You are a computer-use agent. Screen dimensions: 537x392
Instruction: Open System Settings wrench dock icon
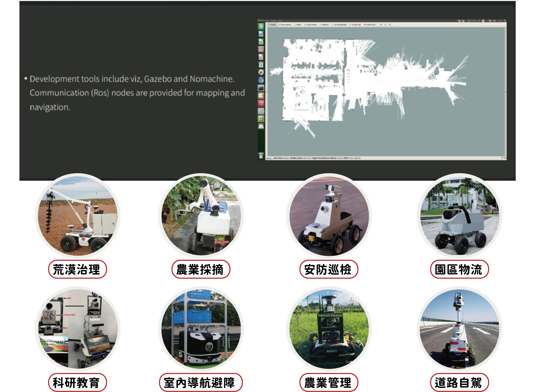coord(261,72)
